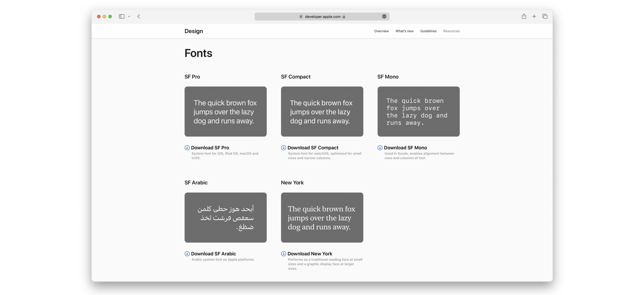Minimize the Safari window with yellow button

point(104,16)
